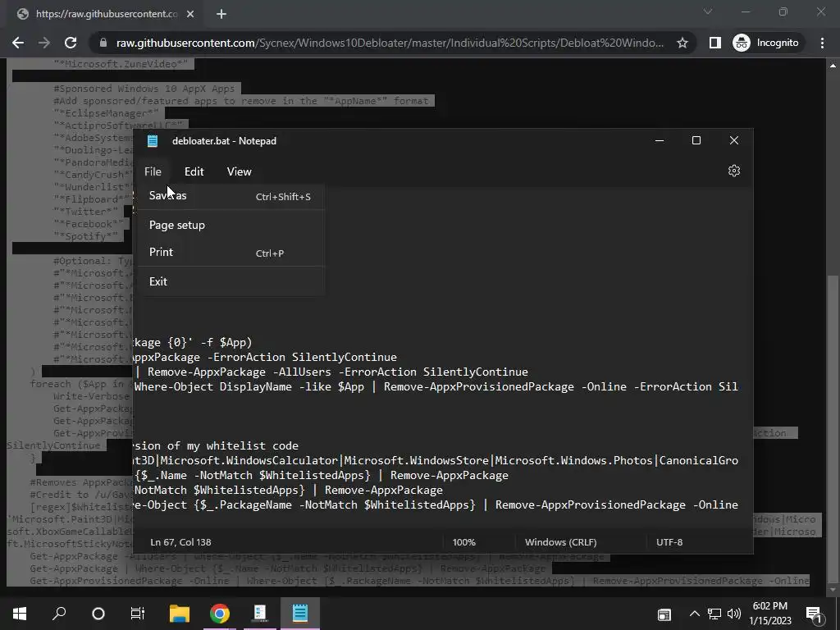Open Chrome three-dot menu

coord(822,43)
